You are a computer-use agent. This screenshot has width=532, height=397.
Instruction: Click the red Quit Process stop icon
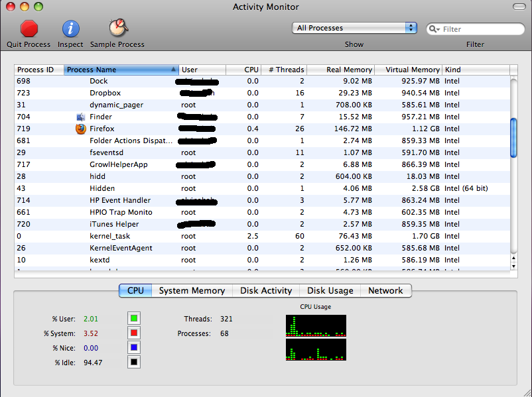(29, 28)
